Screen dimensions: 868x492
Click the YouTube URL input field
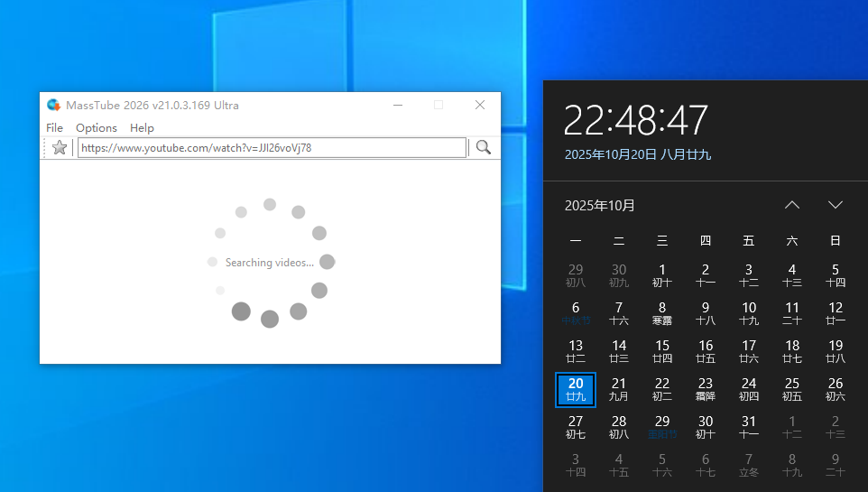point(271,147)
